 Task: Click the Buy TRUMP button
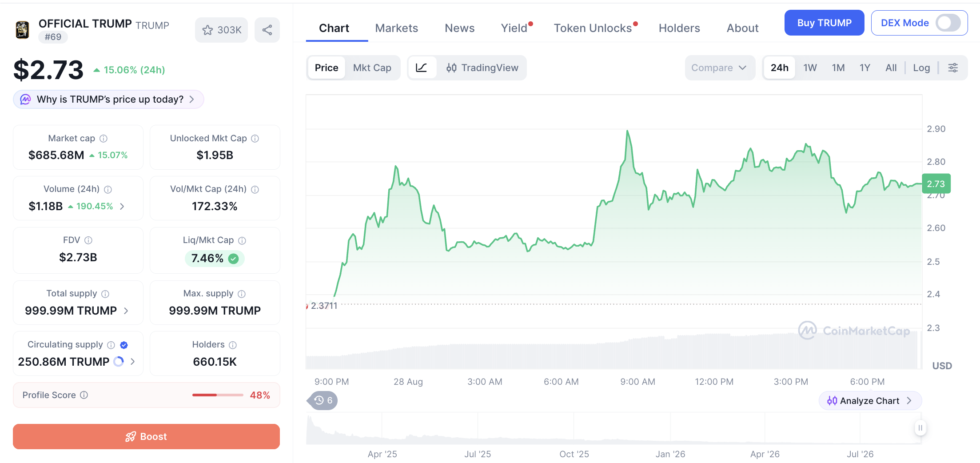point(825,23)
